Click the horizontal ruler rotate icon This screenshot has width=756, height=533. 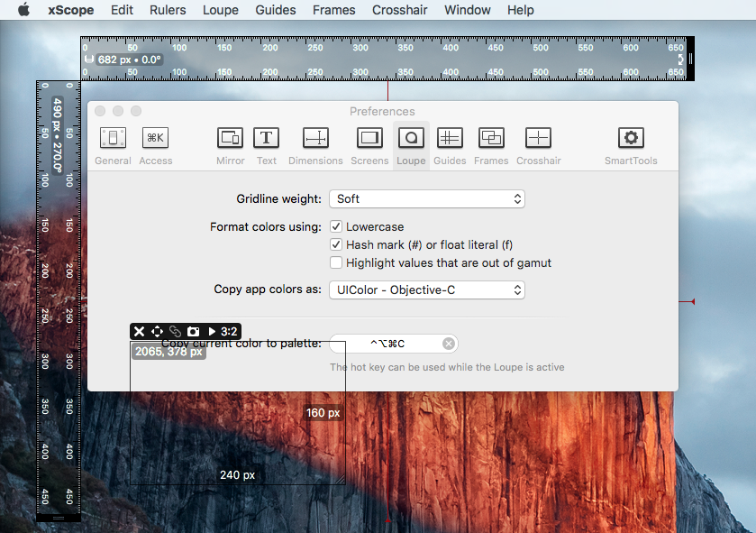pos(680,60)
